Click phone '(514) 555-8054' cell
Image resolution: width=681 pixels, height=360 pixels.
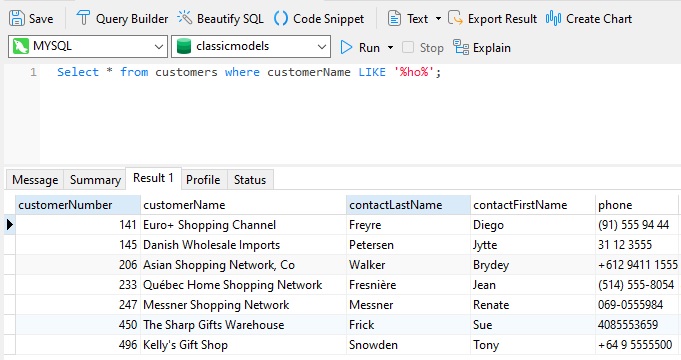coord(638,284)
